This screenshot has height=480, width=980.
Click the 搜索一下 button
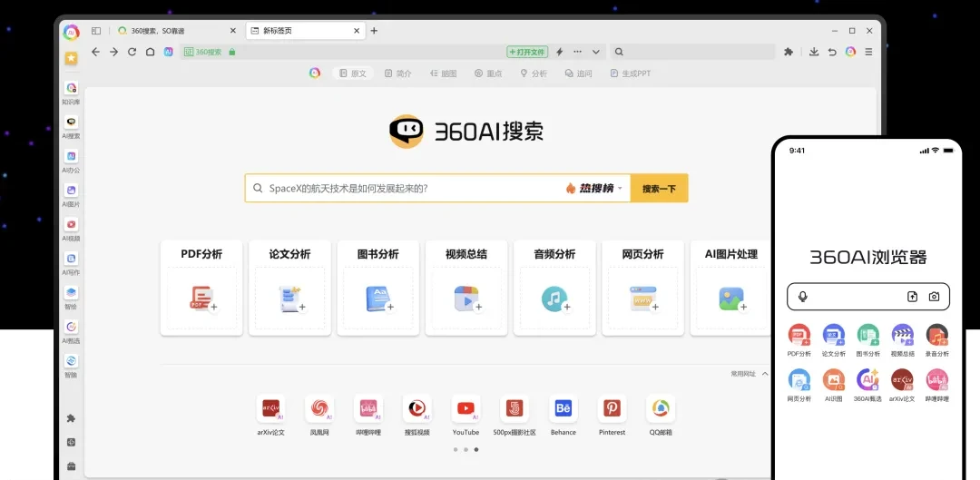660,188
